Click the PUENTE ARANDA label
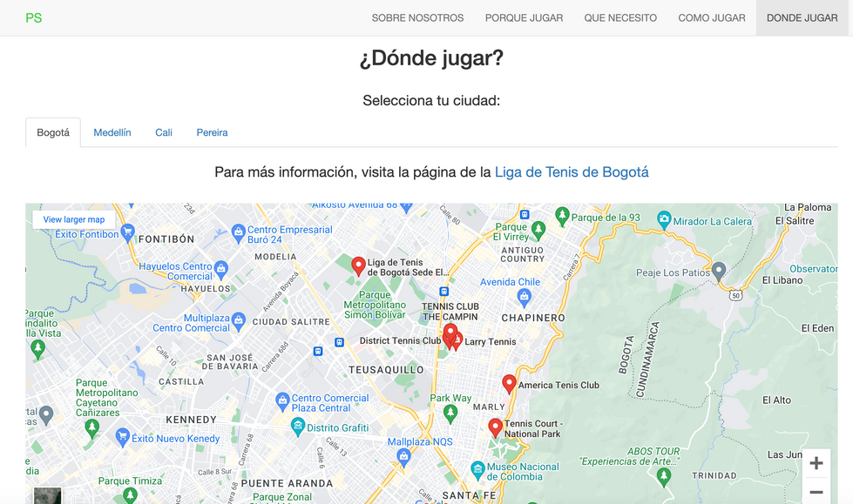Image resolution: width=853 pixels, height=504 pixels. pos(287,483)
